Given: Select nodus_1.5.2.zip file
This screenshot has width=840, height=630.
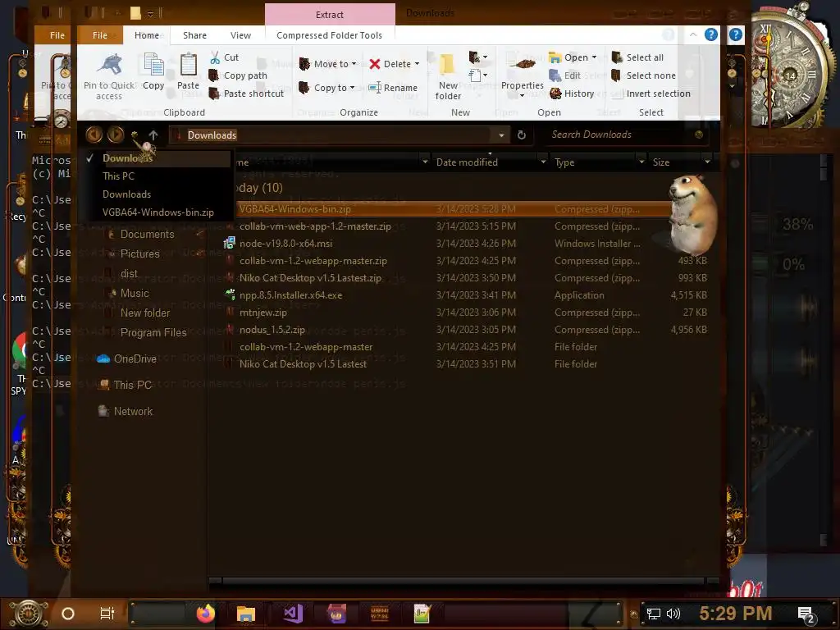Looking at the screenshot, I should pos(272,330).
